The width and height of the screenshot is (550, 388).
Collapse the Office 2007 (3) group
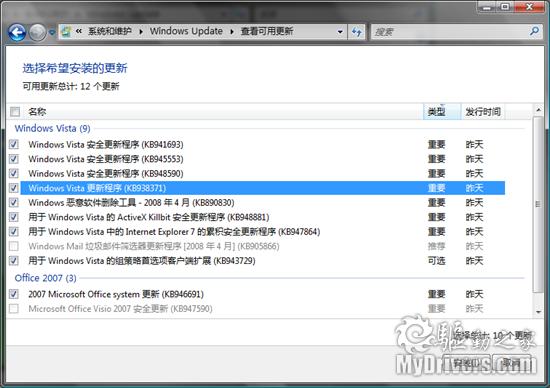point(46,278)
